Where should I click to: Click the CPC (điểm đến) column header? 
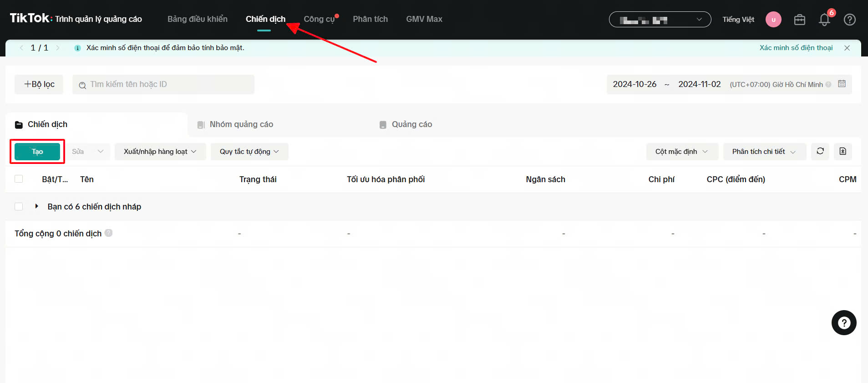(736, 179)
